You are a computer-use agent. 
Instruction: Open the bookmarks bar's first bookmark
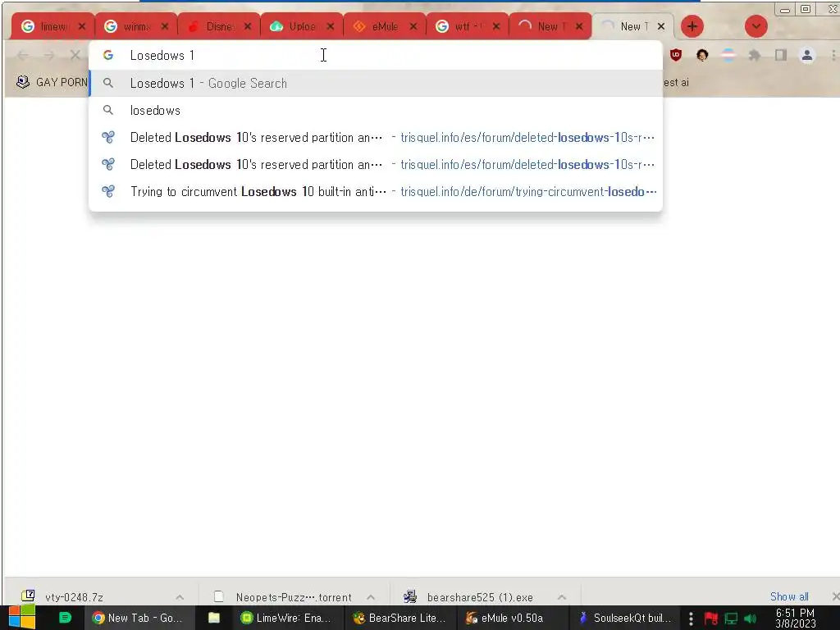[52, 82]
